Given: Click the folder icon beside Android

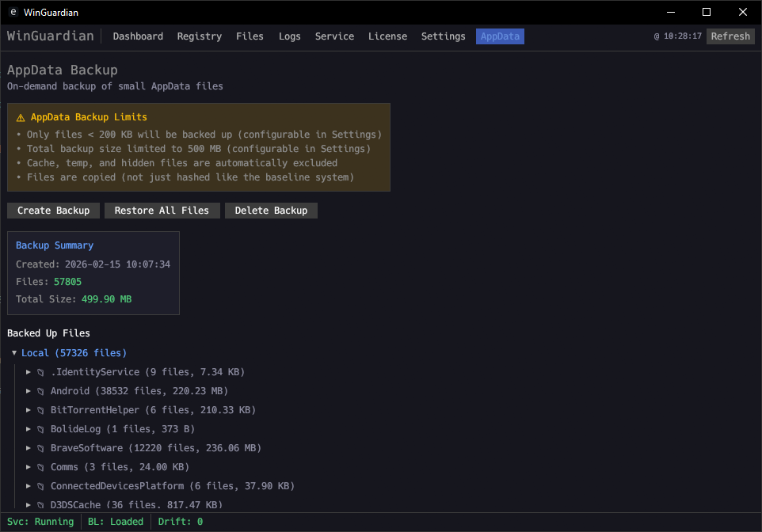Looking at the screenshot, I should pyautogui.click(x=40, y=391).
